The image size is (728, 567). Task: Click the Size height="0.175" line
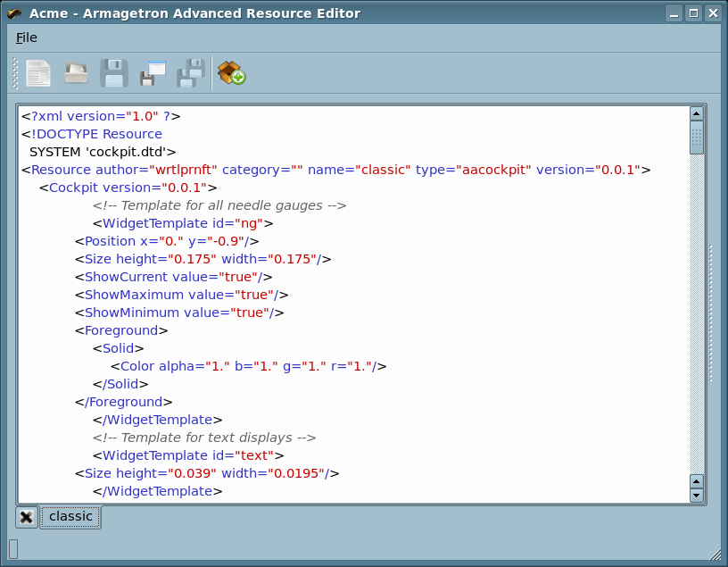click(x=203, y=259)
